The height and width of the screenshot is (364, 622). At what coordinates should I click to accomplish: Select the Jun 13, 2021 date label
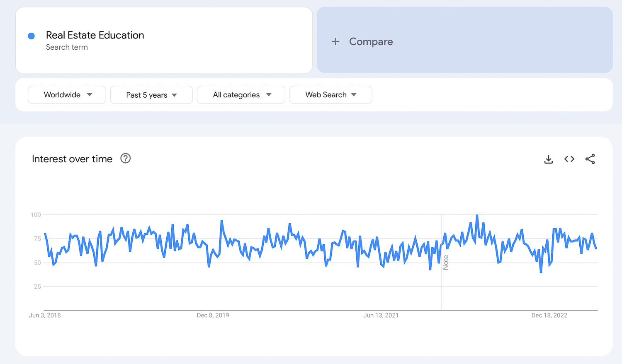(381, 316)
